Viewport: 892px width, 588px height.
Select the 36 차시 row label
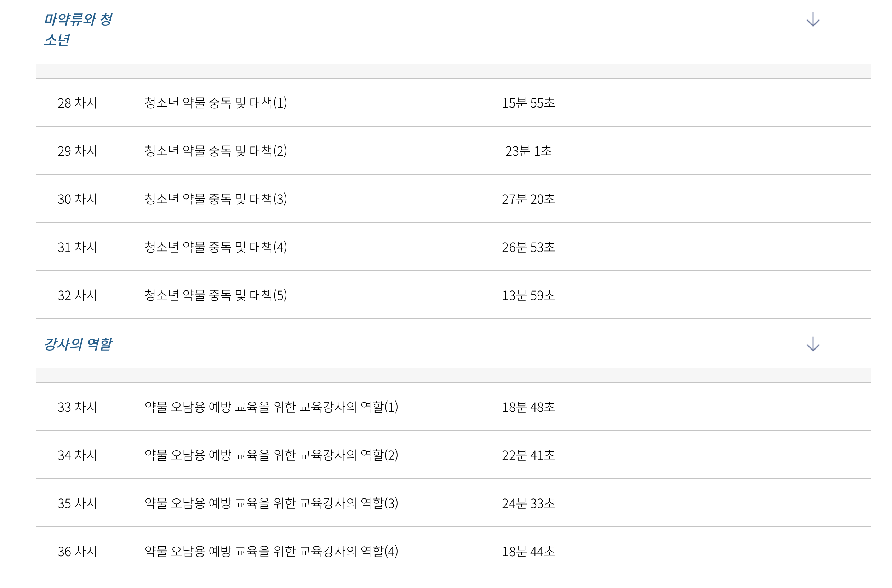click(x=77, y=551)
